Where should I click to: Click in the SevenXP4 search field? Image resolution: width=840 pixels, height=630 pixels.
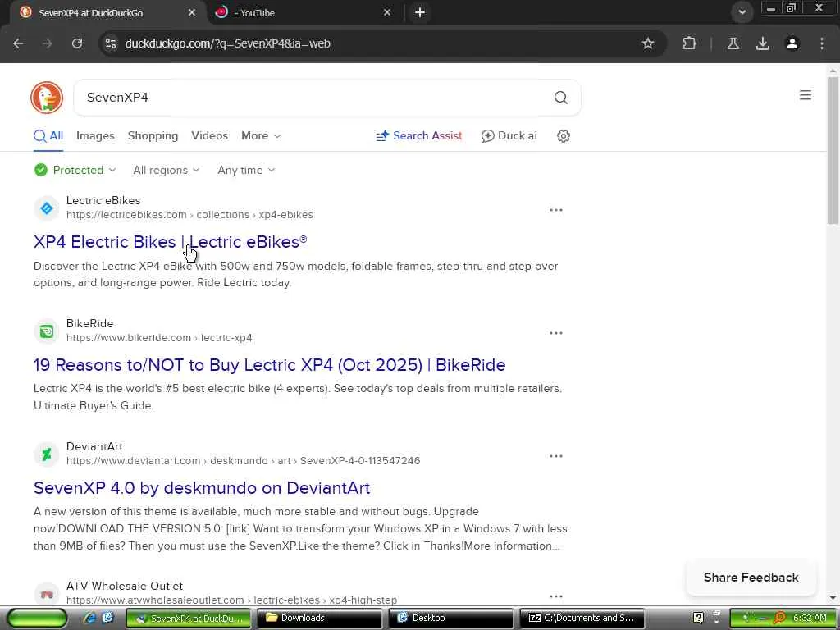pyautogui.click(x=316, y=98)
